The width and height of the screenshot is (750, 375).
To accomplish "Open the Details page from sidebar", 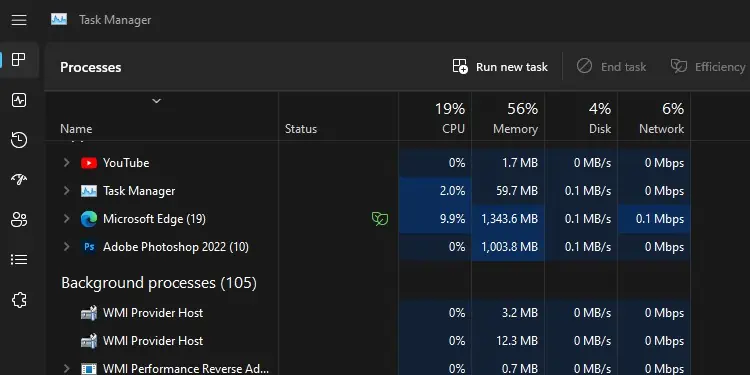I will point(19,260).
